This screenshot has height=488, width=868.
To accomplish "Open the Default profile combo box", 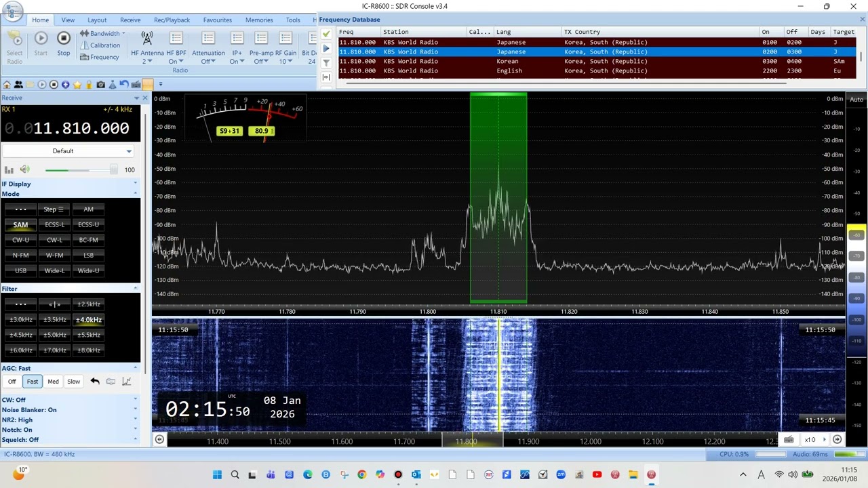I will pos(67,151).
